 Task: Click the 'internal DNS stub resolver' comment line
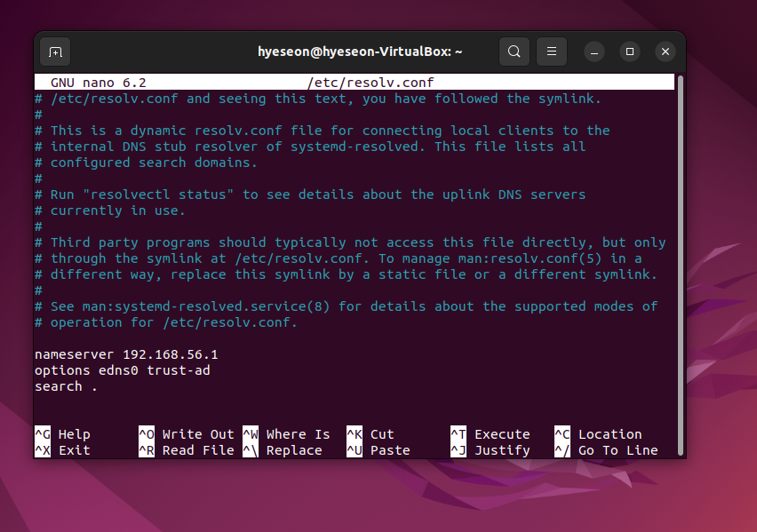tap(310, 147)
